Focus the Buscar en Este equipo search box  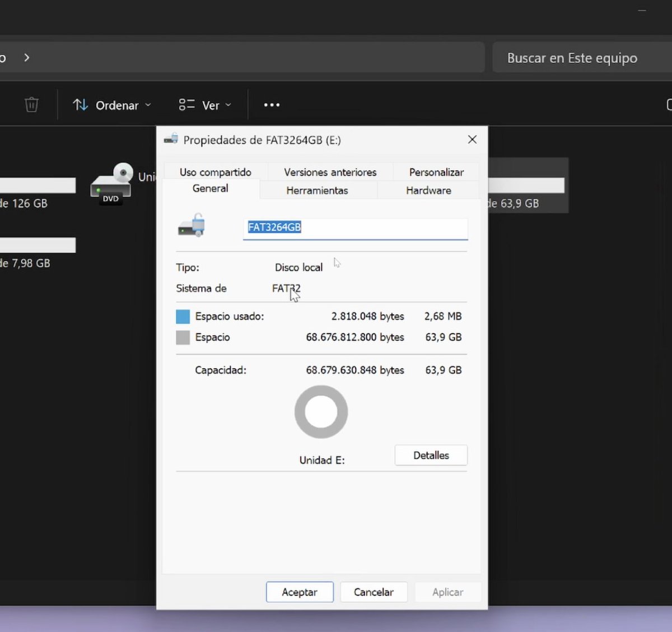point(581,58)
